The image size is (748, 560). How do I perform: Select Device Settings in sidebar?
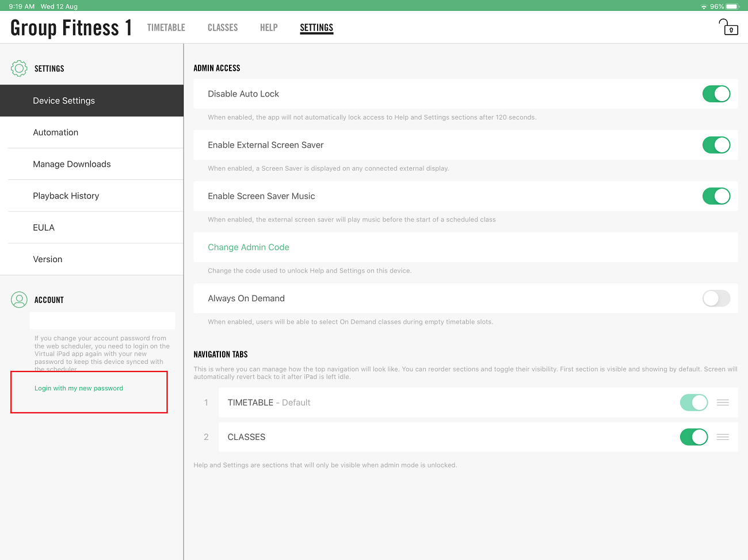point(91,101)
